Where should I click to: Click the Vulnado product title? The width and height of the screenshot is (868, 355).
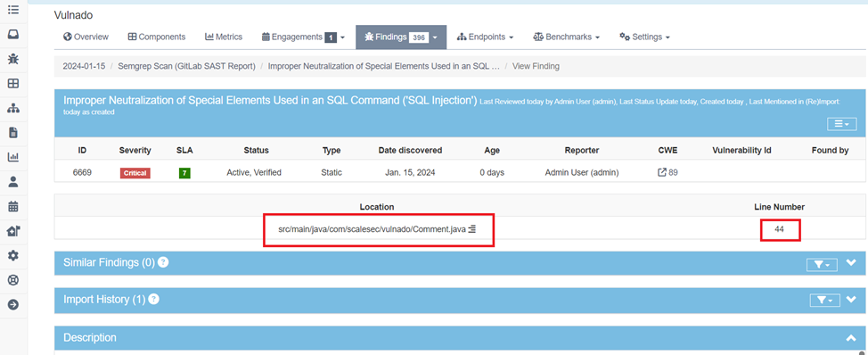coord(74,15)
